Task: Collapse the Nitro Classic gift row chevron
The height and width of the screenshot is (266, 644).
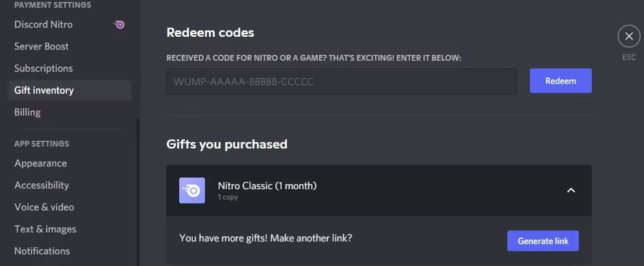Action: tap(571, 190)
